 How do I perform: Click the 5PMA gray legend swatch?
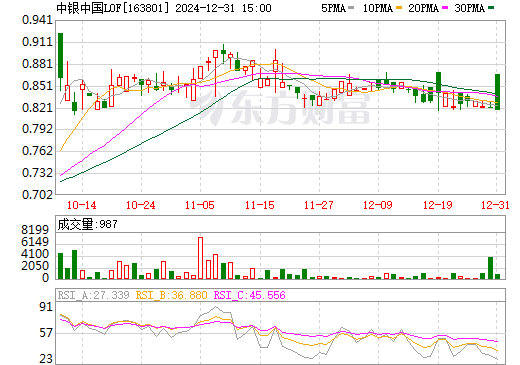pos(351,8)
